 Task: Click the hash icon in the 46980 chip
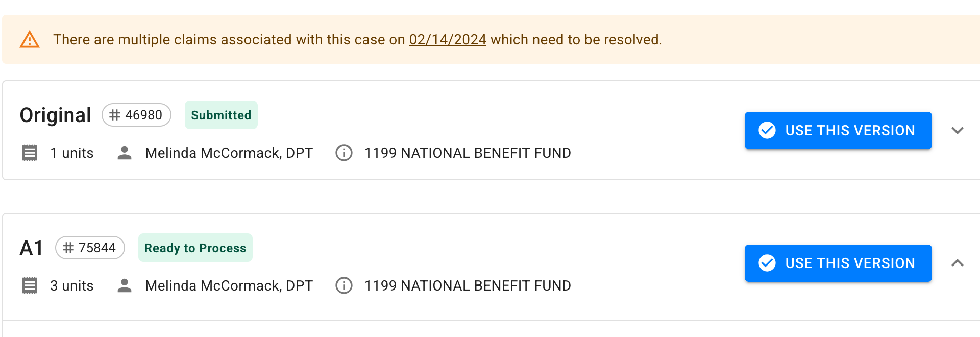[x=115, y=115]
